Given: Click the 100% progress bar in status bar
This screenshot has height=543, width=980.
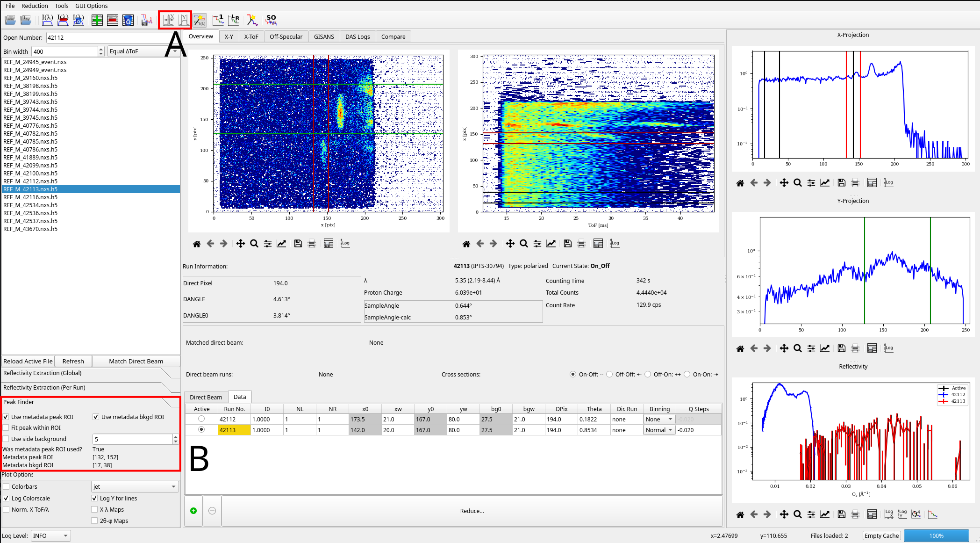Looking at the screenshot, I should pyautogui.click(x=936, y=536).
